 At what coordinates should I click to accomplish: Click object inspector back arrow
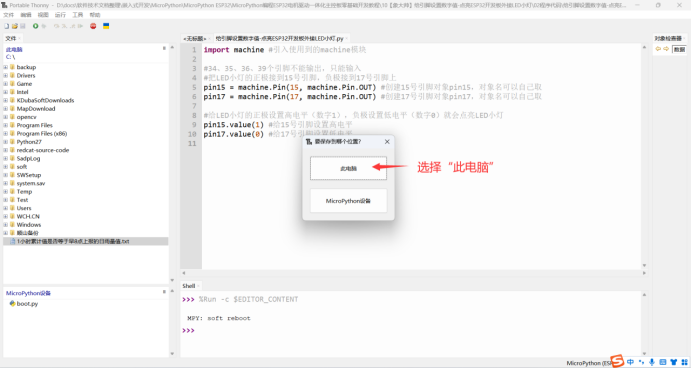point(658,49)
